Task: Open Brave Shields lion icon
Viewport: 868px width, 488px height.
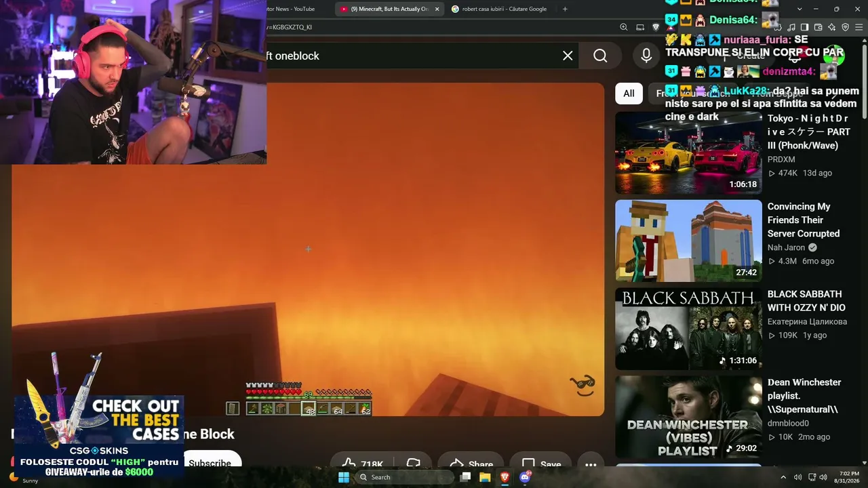Action: coord(656,27)
